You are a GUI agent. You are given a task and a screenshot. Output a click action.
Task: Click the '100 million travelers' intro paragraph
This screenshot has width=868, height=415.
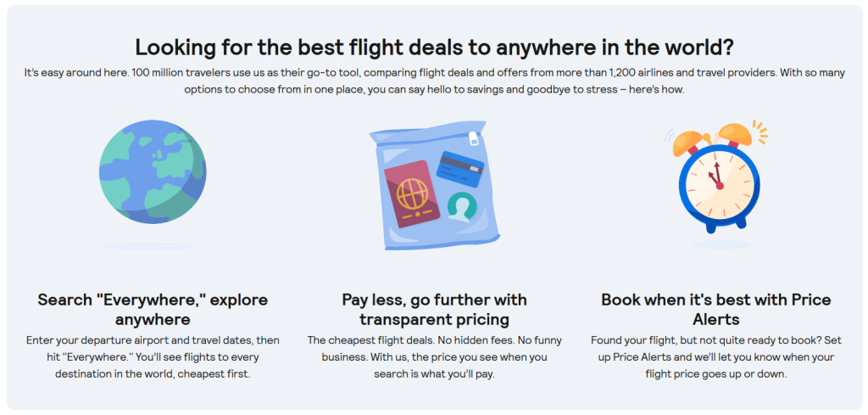tap(434, 81)
